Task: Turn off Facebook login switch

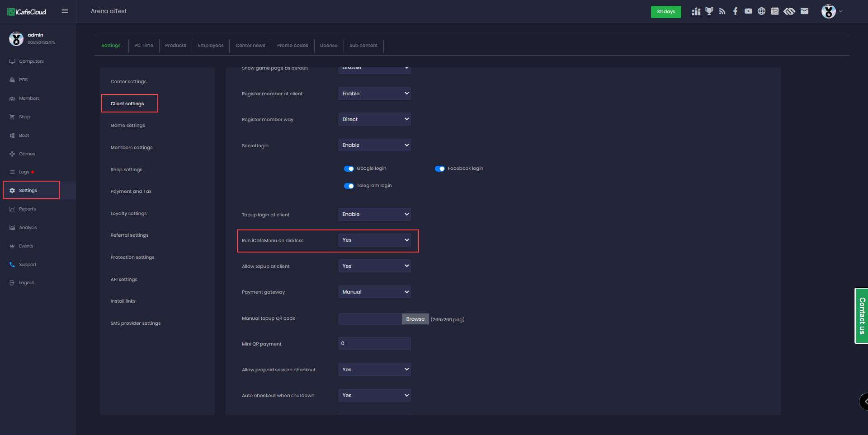Action: point(439,168)
